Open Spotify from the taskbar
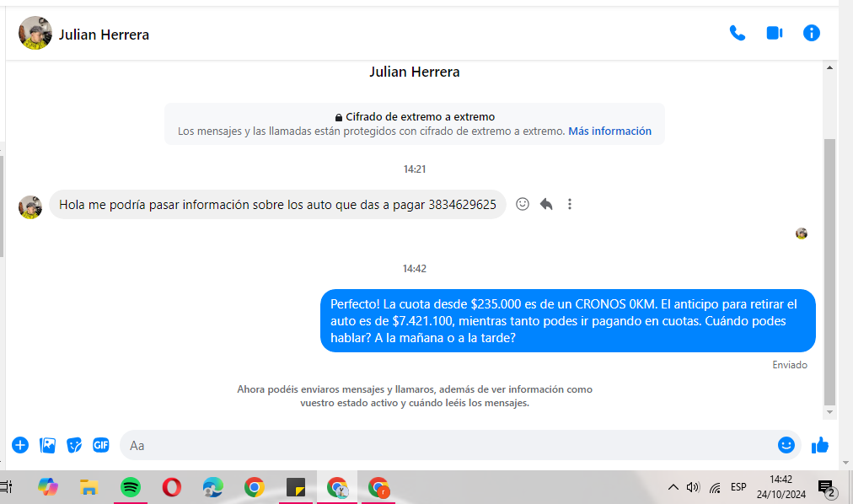Image resolution: width=853 pixels, height=504 pixels. coord(130,487)
